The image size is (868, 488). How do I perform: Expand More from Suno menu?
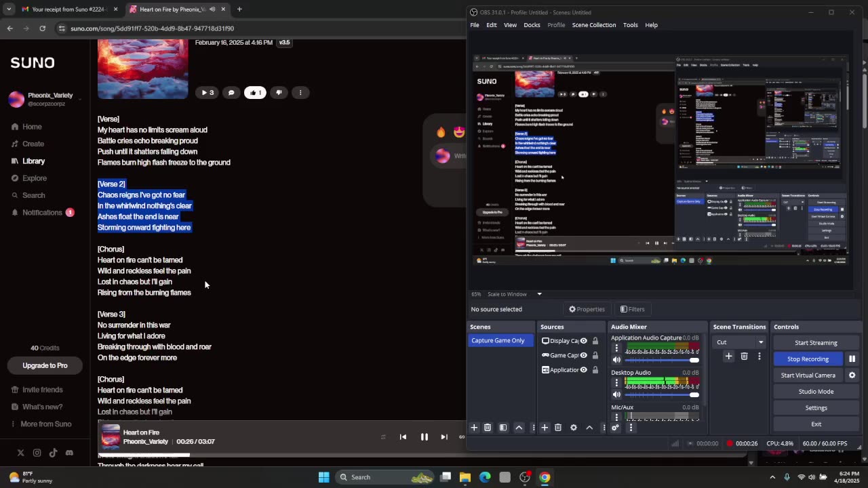(41, 424)
